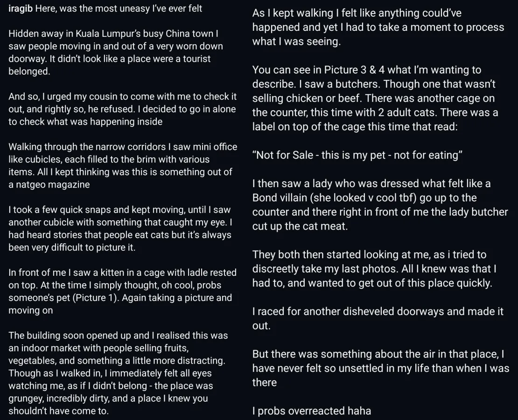Screen dimensions: 518x420
Task: Click the paragraph starting "As I kept walking"
Action: pyautogui.click(x=378, y=28)
